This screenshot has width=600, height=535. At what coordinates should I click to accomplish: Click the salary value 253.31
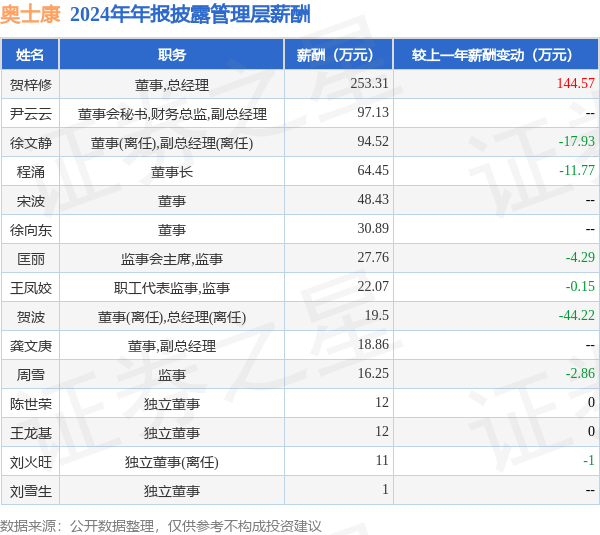tap(369, 83)
